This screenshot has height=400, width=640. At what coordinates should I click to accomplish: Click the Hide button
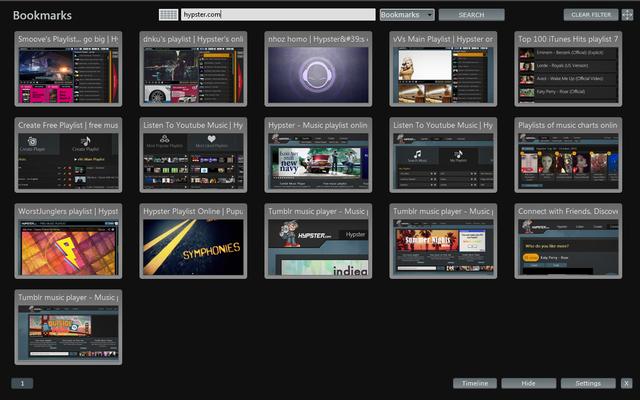point(529,383)
